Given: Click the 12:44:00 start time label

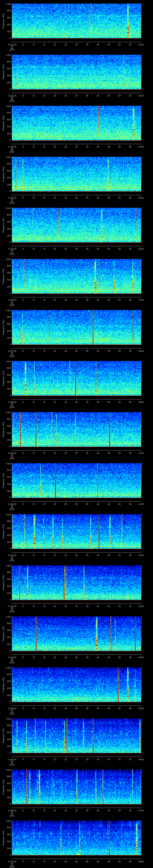Looking at the screenshot, I should coord(12,708).
